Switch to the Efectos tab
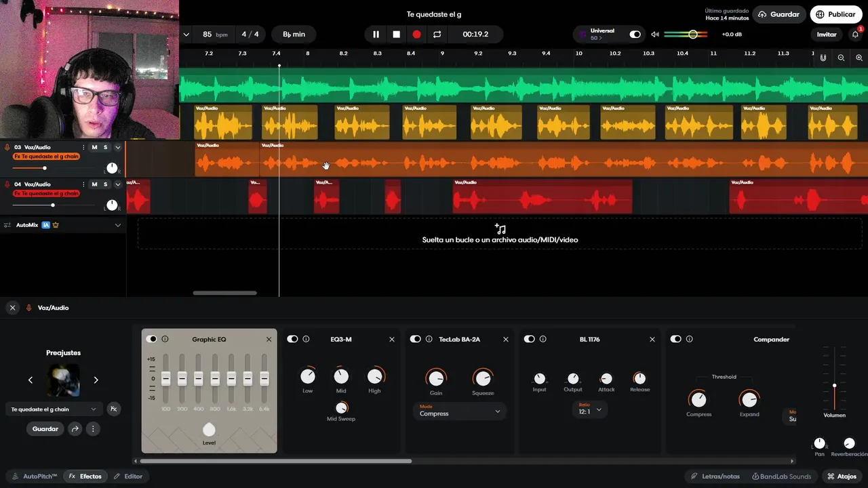The width and height of the screenshot is (868, 488). [x=85, y=476]
